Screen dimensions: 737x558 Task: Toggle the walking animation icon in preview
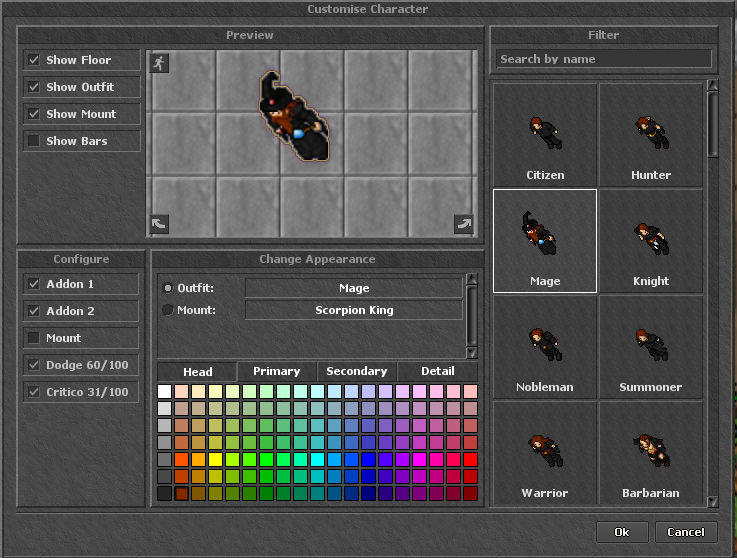pos(159,63)
